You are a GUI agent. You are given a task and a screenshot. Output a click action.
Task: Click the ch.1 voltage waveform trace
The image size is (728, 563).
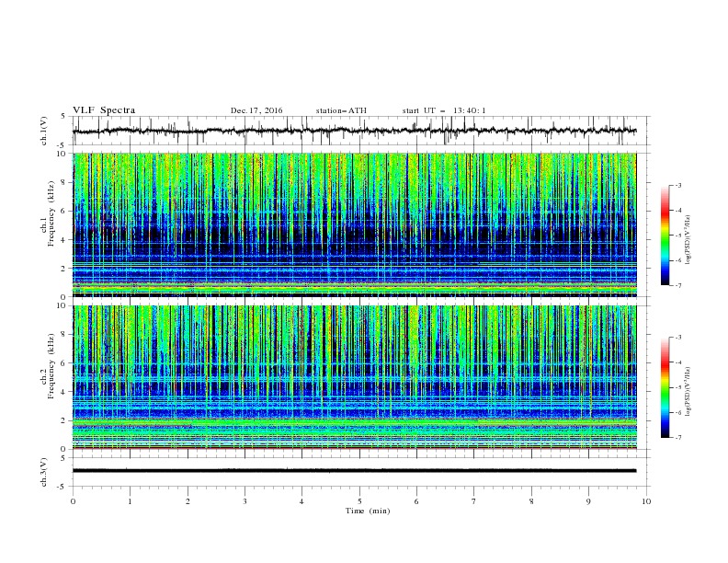point(354,131)
